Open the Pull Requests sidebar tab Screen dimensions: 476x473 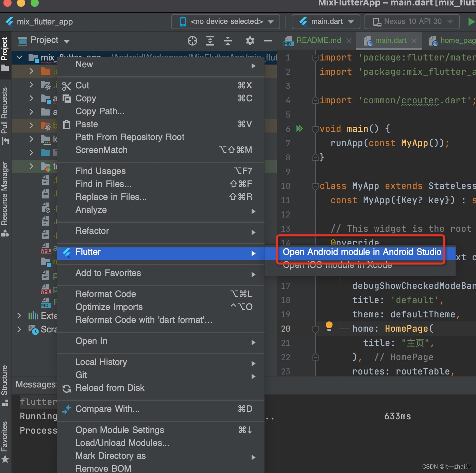pos(5,116)
